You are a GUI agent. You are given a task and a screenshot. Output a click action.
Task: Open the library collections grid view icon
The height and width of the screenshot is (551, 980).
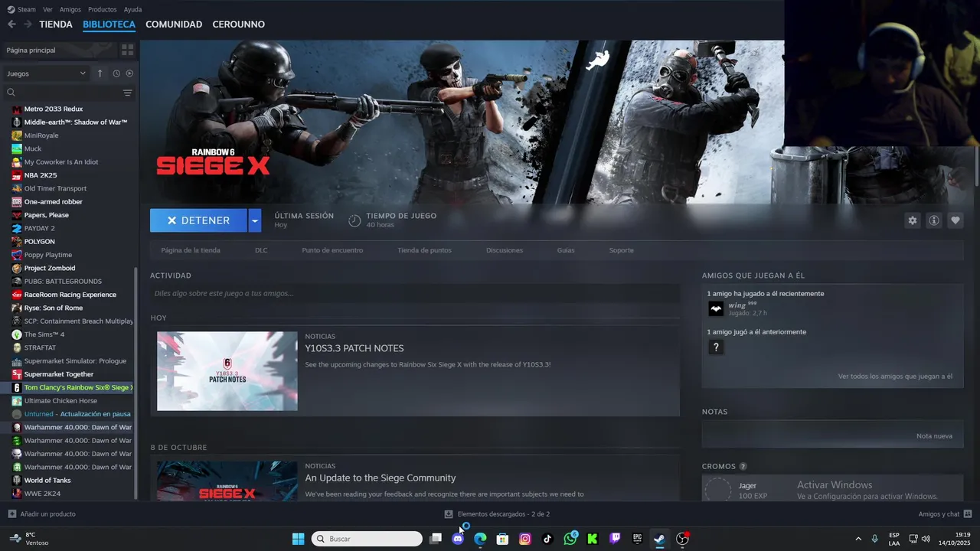pyautogui.click(x=127, y=50)
